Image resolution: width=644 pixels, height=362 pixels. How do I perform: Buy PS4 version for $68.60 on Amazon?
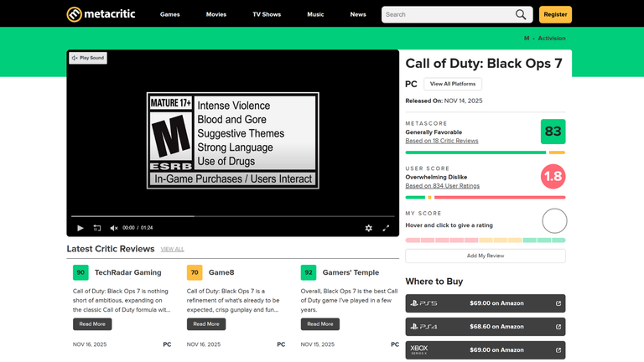(x=486, y=327)
